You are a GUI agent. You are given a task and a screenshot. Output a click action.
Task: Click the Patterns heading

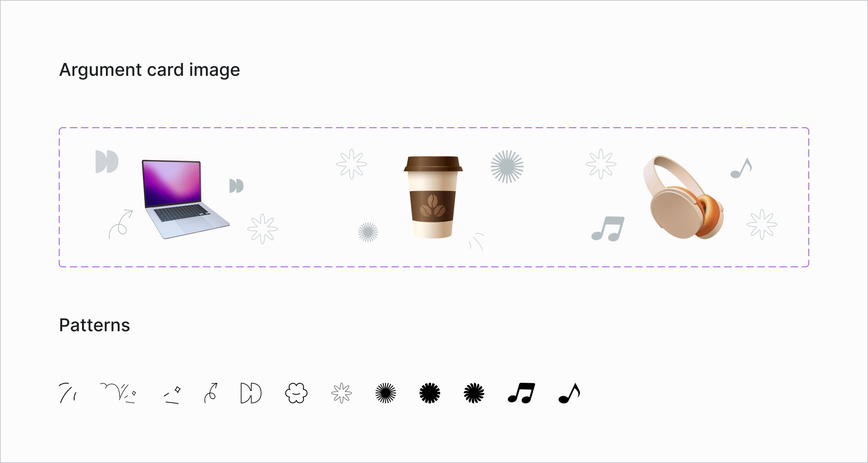(95, 325)
